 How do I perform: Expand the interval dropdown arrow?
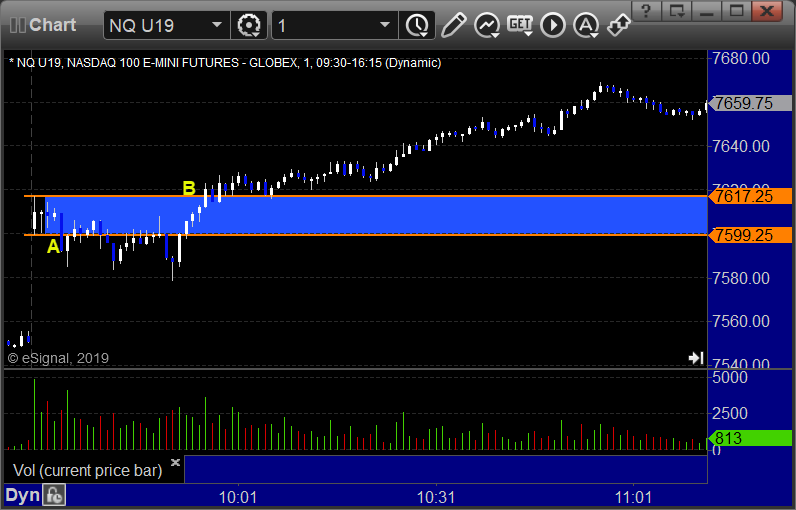pyautogui.click(x=385, y=25)
